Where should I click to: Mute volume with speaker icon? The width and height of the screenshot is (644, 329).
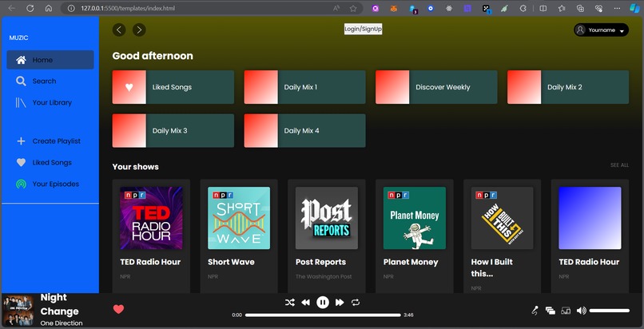(x=581, y=311)
